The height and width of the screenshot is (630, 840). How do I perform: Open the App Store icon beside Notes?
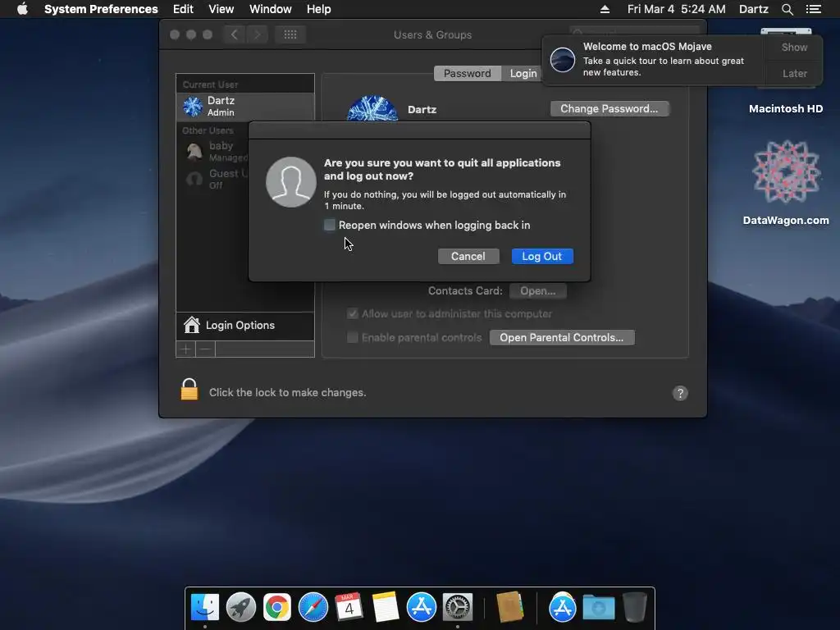pyautogui.click(x=421, y=607)
